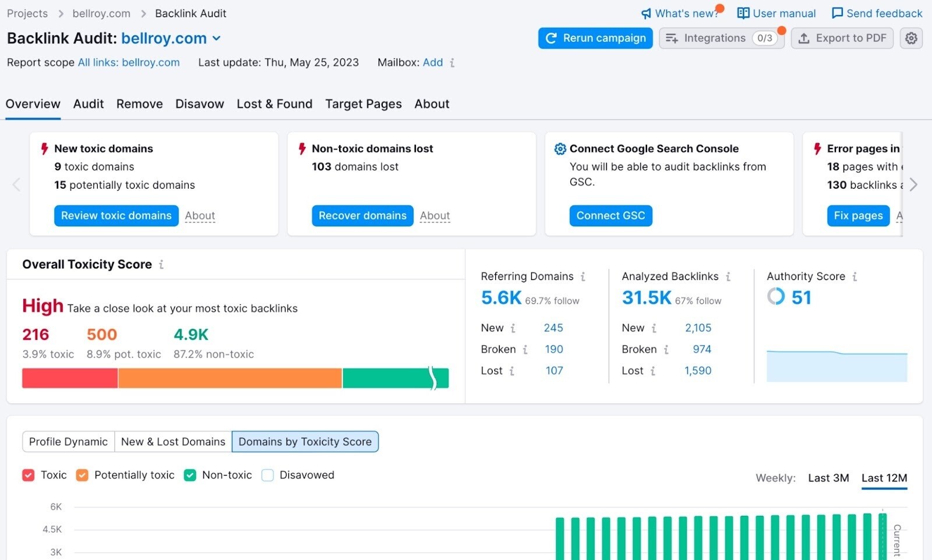Screen dimensions: 932x560
Task: Click the 216 toxic domains count
Action: [x=36, y=335]
